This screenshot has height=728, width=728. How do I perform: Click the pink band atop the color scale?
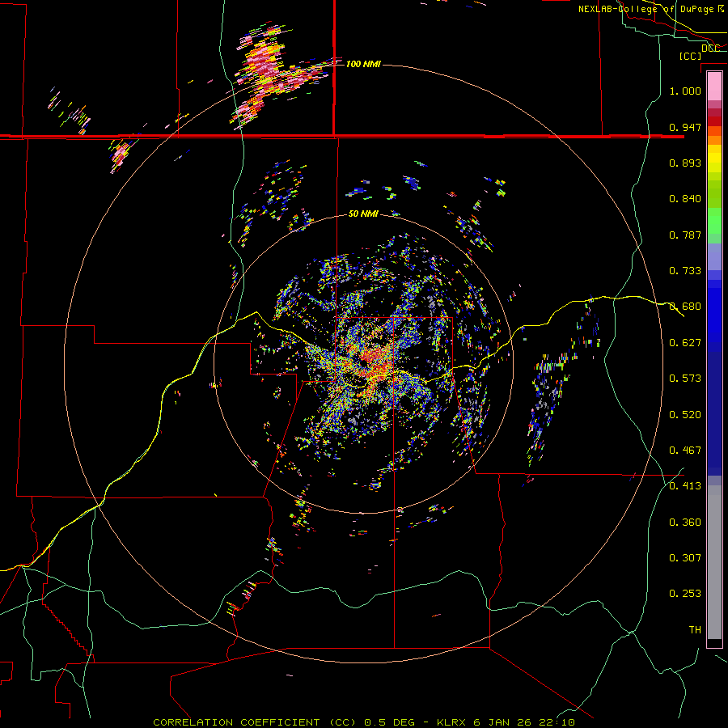point(714,87)
